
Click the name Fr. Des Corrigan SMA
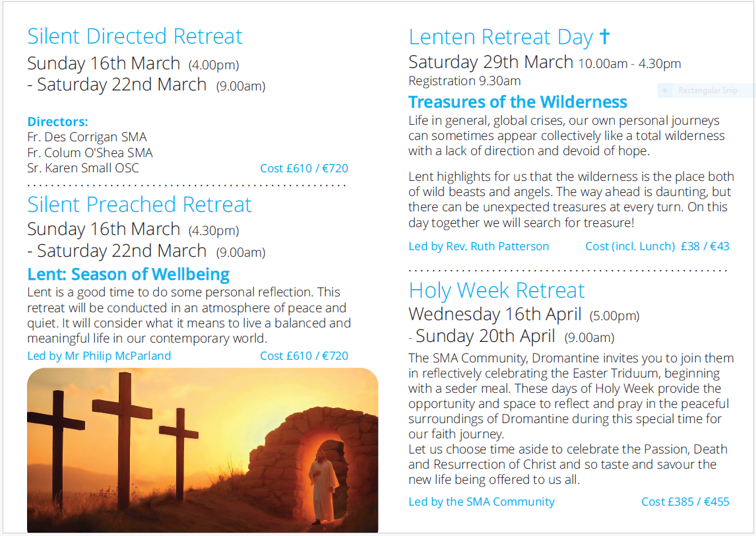click(x=87, y=137)
